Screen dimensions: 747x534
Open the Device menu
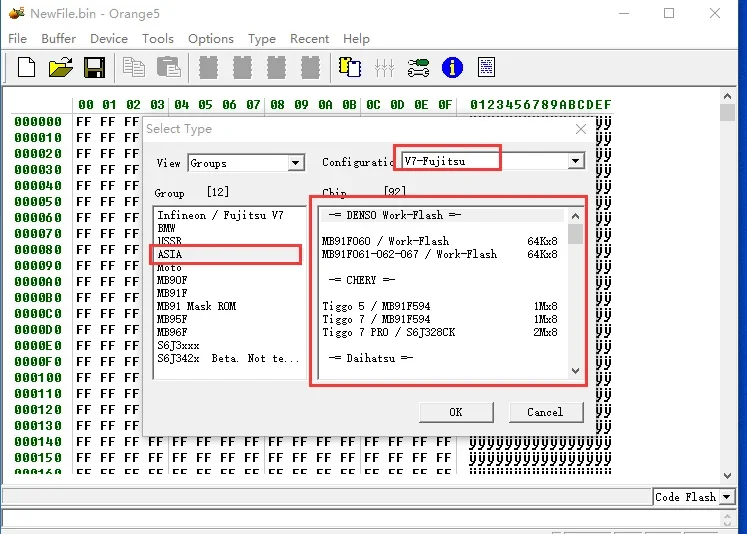point(109,39)
